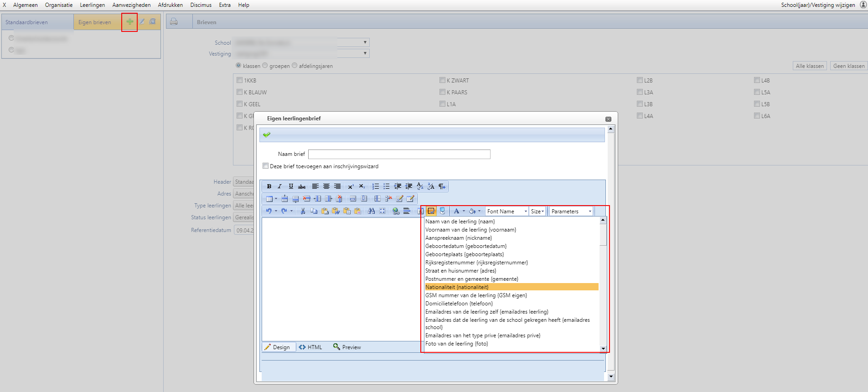Image resolution: width=868 pixels, height=392 pixels.
Task: Center align text in the editor
Action: point(326,186)
